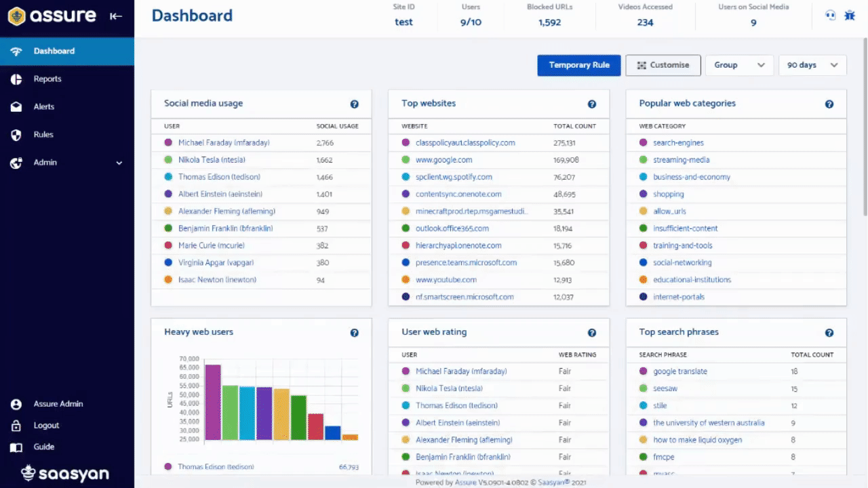Open help for Social media usage
Viewport: 868px width, 488px height.
pyautogui.click(x=354, y=104)
